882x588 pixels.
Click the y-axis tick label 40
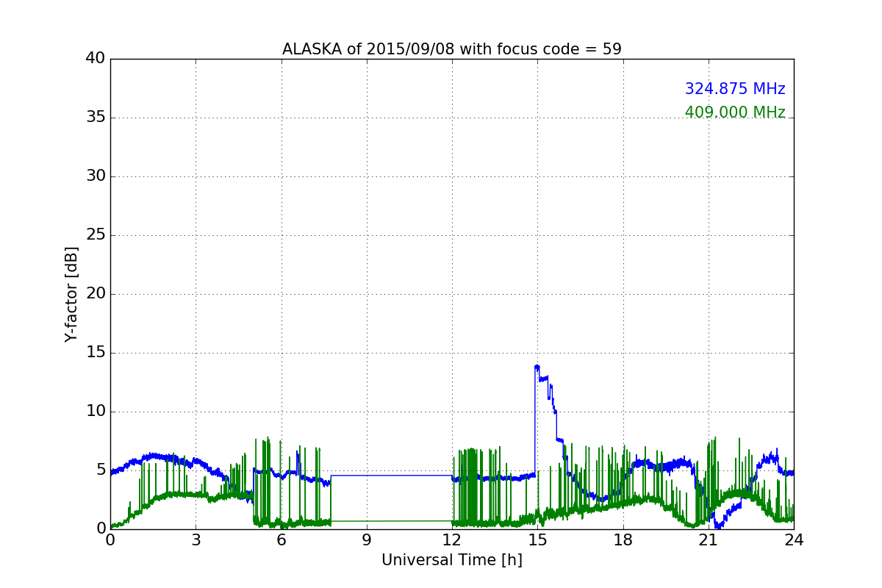tap(96, 59)
